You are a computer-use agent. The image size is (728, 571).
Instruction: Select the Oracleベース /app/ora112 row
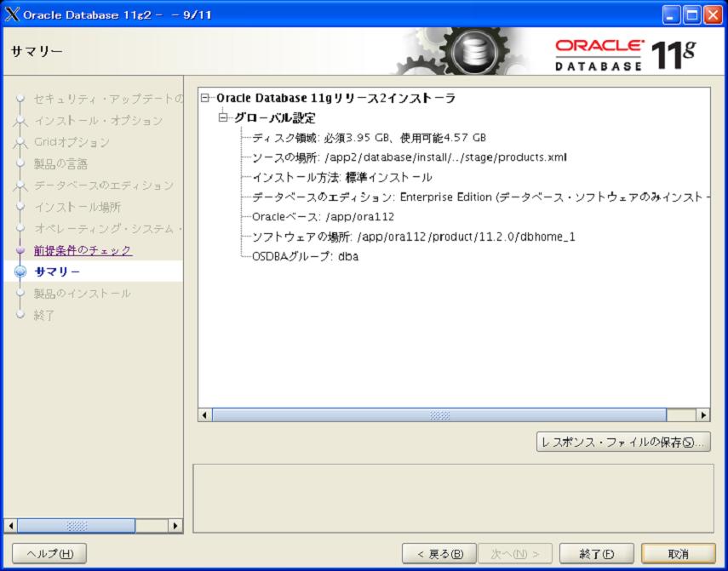coord(324,217)
